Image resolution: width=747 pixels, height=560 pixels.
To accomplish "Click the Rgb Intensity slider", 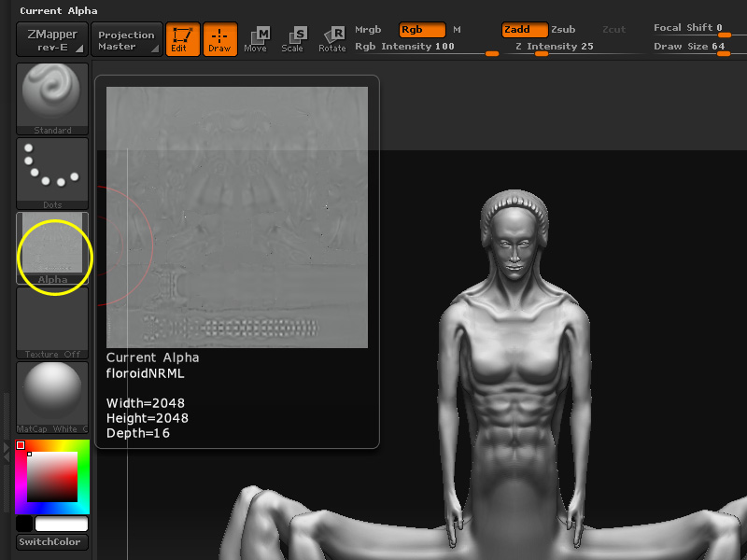I will click(x=413, y=46).
